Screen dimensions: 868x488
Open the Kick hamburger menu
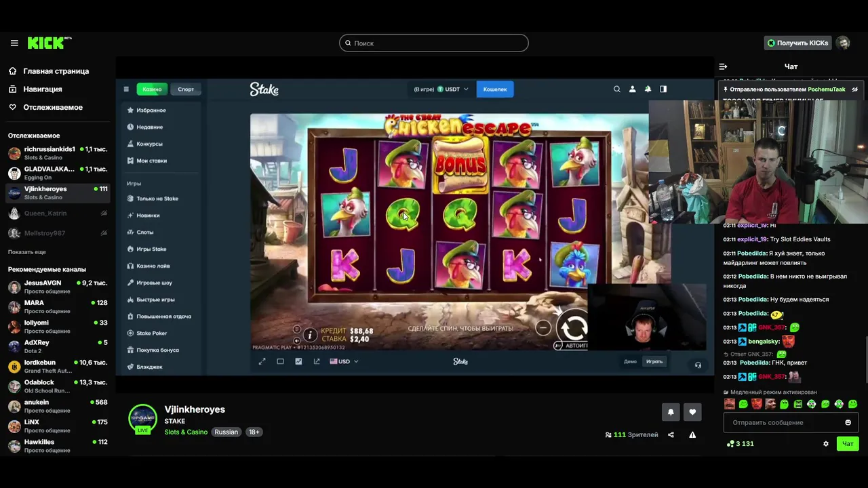click(14, 43)
